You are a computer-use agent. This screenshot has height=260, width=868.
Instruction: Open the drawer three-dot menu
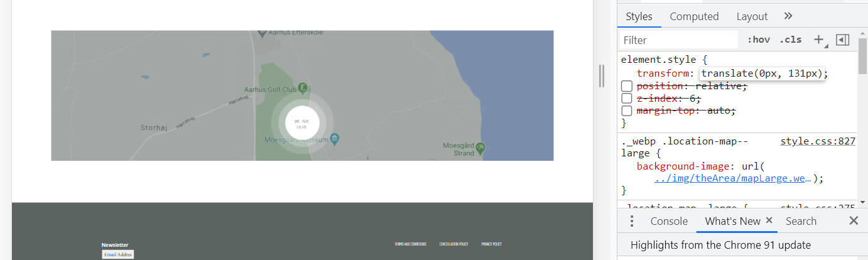(x=632, y=221)
